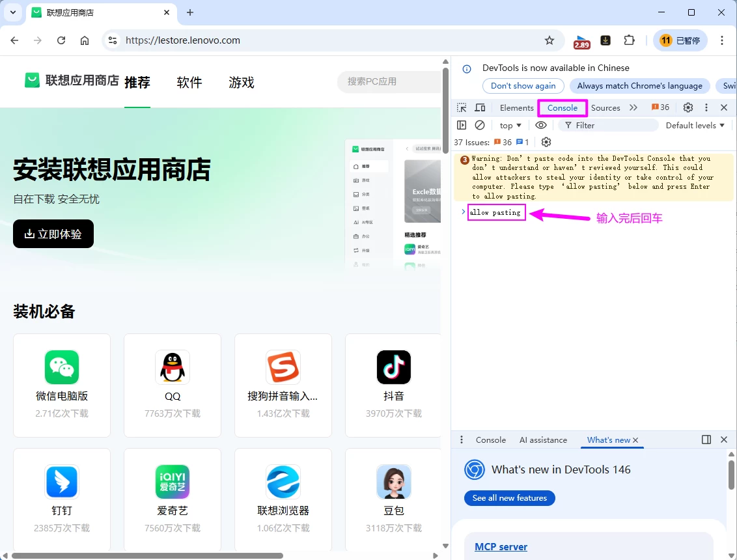Click the browser back arrow
The width and height of the screenshot is (737, 560).
tap(14, 40)
